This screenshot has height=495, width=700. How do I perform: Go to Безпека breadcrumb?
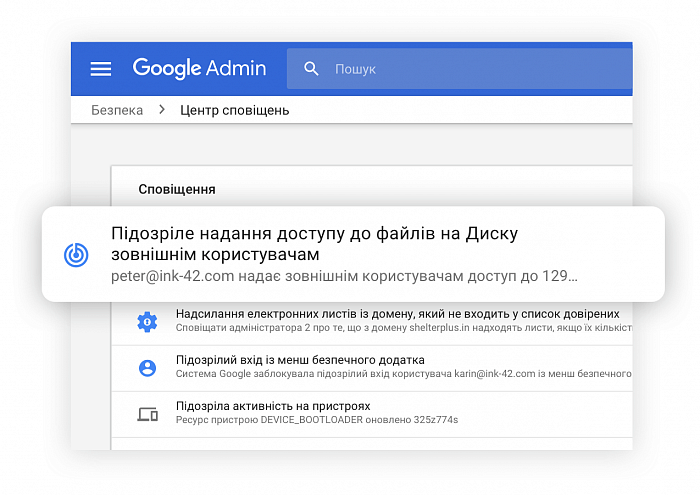117,110
